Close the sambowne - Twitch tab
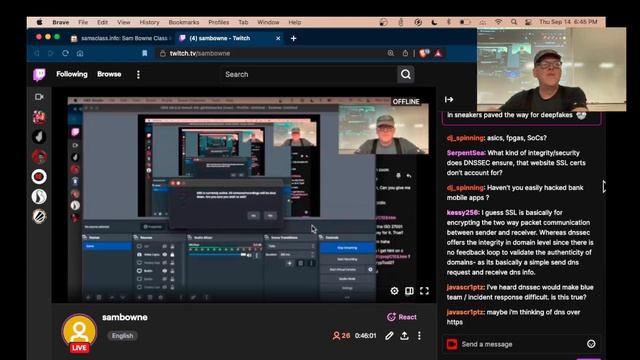640x360 pixels. [x=278, y=38]
